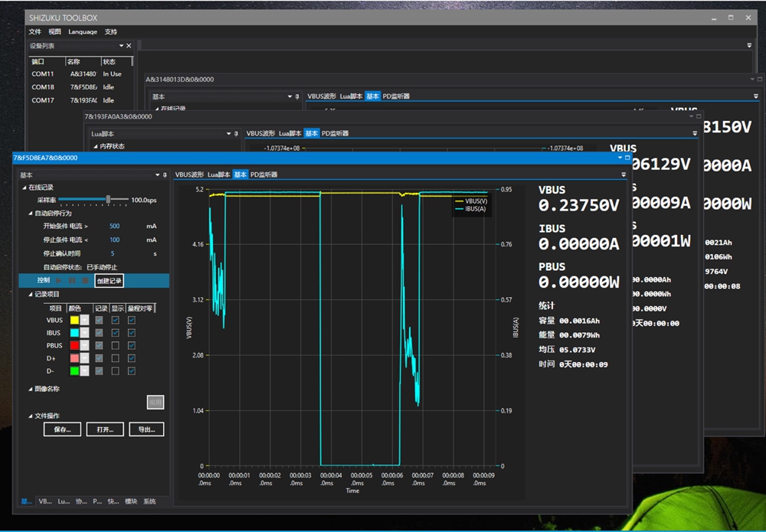Open the 基本 panel's window-position arrow menu
The width and height of the screenshot is (766, 532).
[156, 175]
